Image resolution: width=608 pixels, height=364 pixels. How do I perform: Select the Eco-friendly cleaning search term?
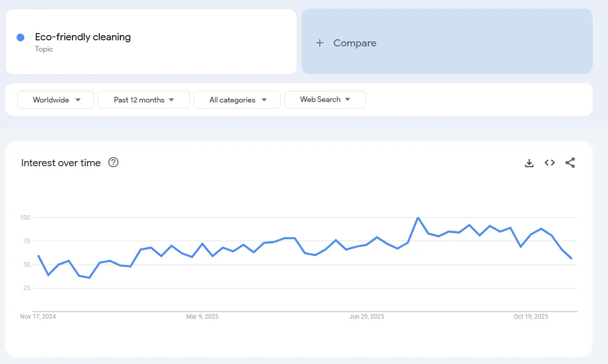click(x=83, y=37)
